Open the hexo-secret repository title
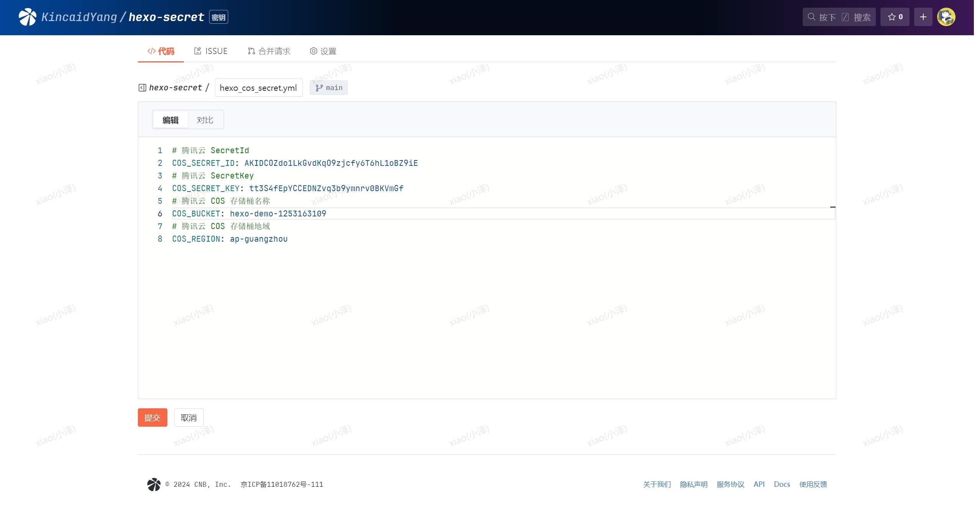Image resolution: width=980 pixels, height=514 pixels. (166, 17)
